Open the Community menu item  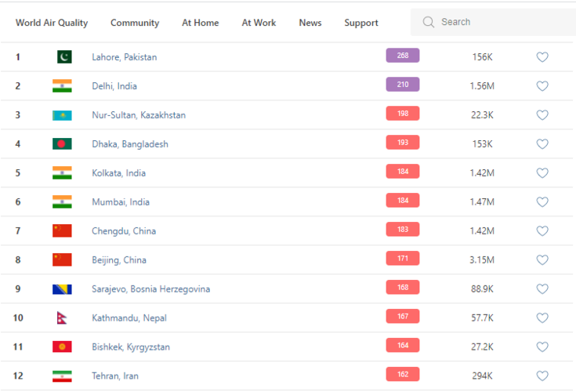pyautogui.click(x=135, y=23)
